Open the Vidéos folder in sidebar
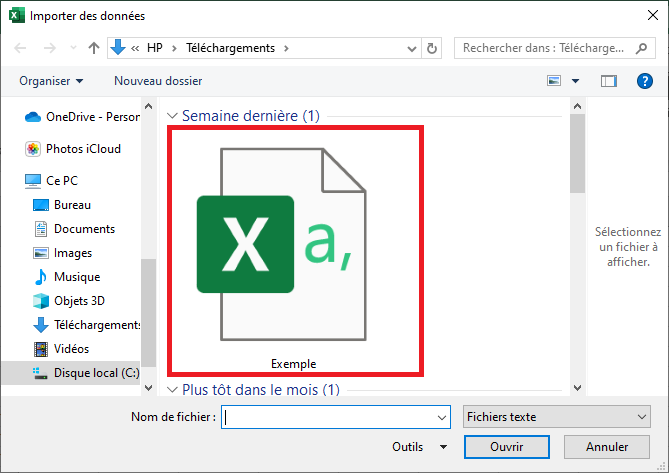 tap(61, 349)
